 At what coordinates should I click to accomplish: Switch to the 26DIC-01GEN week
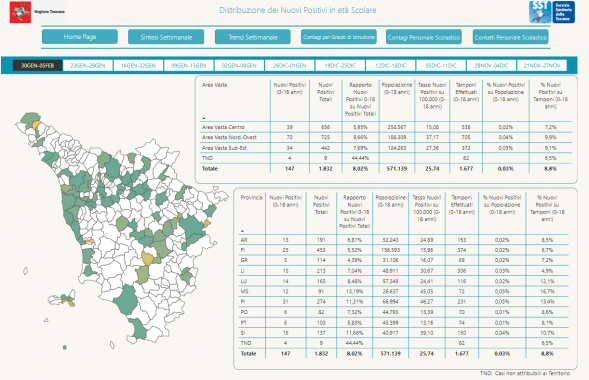point(290,65)
